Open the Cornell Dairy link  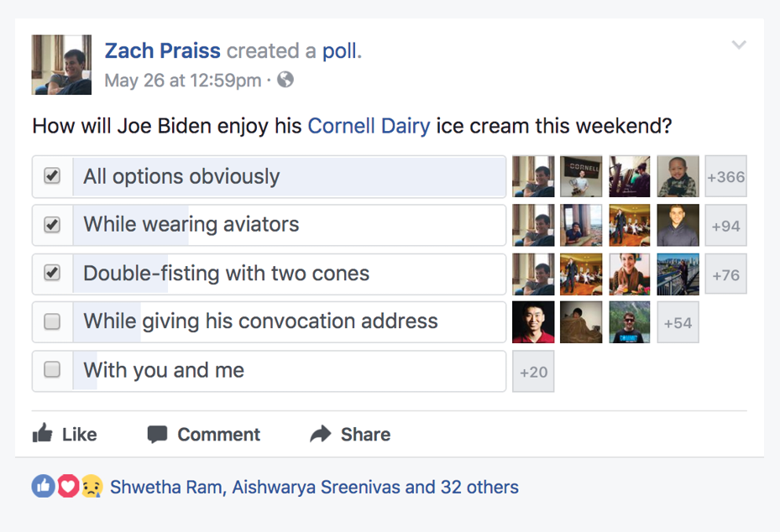(369, 127)
